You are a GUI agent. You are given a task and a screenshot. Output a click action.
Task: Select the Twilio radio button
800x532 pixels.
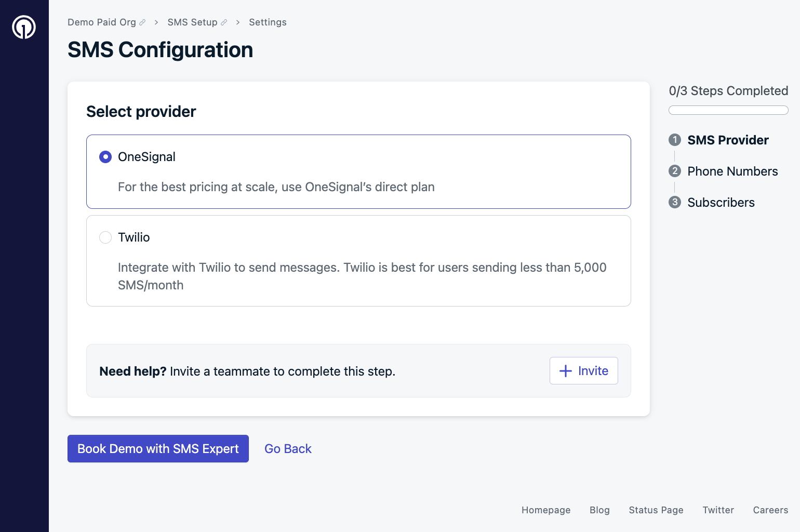105,237
